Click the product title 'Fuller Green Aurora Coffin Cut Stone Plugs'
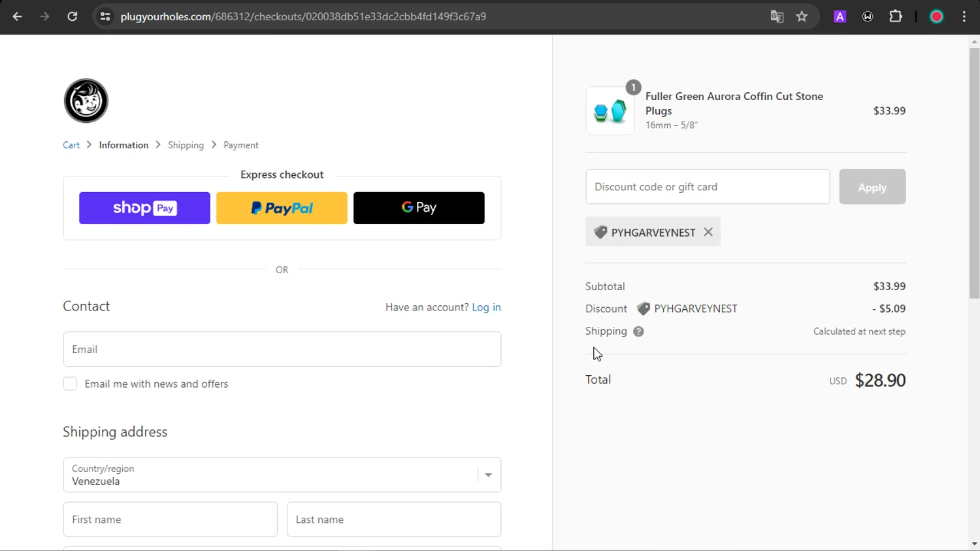This screenshot has height=551, width=980. (x=734, y=103)
